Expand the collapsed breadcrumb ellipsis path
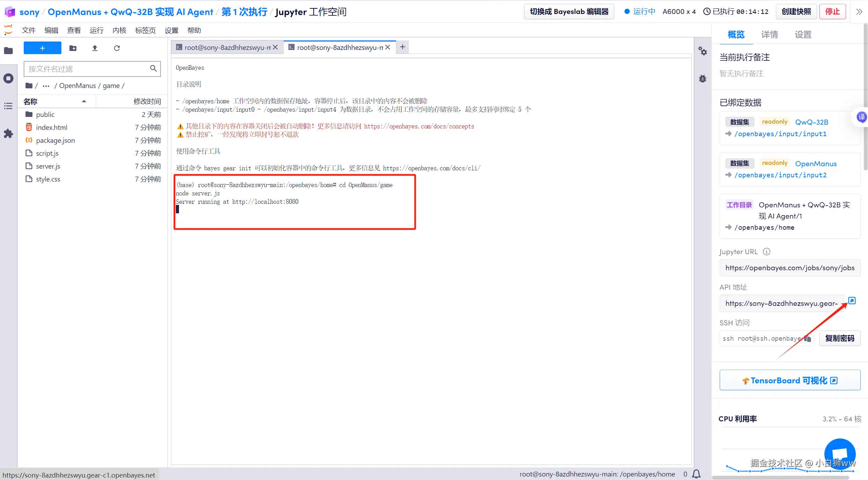The width and height of the screenshot is (868, 480). coord(46,86)
